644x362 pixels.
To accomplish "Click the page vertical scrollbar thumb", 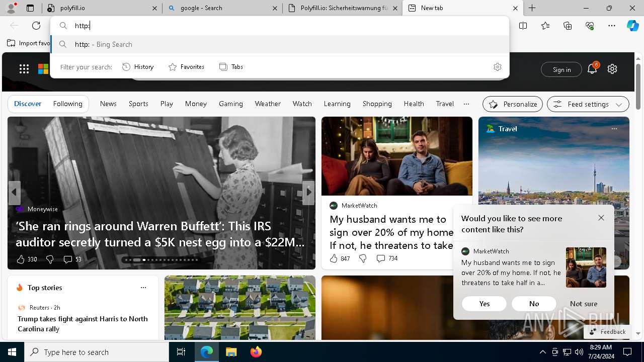I will pyautogui.click(x=638, y=86).
